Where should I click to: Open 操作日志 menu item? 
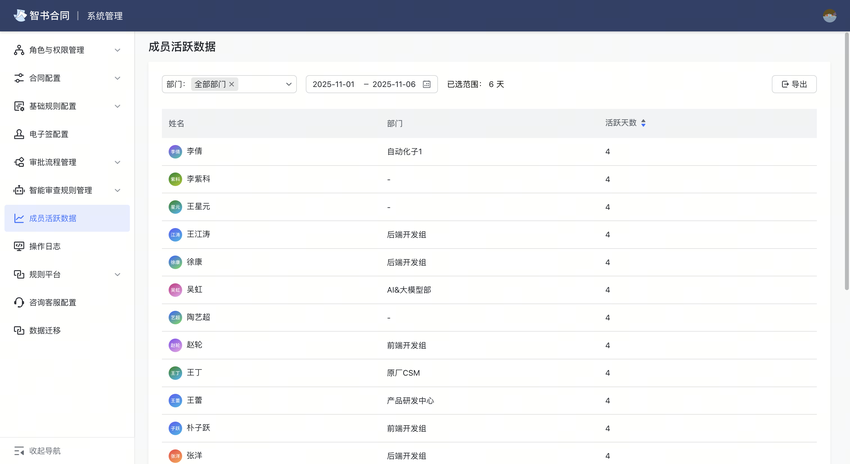coord(67,246)
